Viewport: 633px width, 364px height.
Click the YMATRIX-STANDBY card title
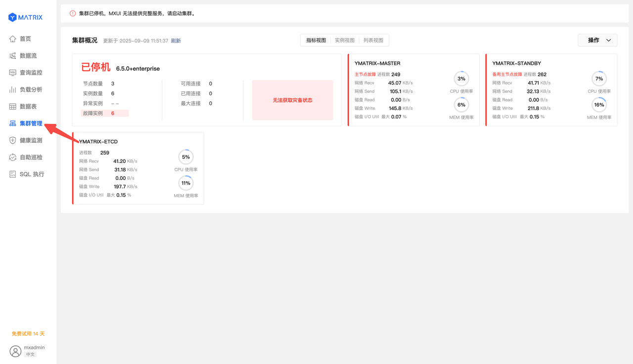click(517, 63)
